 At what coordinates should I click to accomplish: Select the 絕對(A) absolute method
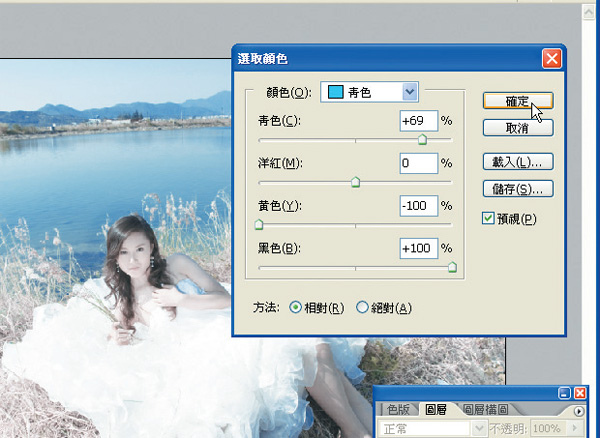(362, 307)
